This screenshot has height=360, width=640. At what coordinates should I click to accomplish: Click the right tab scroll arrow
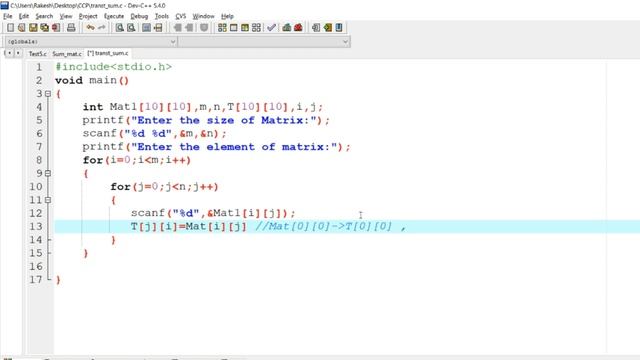(x=18, y=53)
